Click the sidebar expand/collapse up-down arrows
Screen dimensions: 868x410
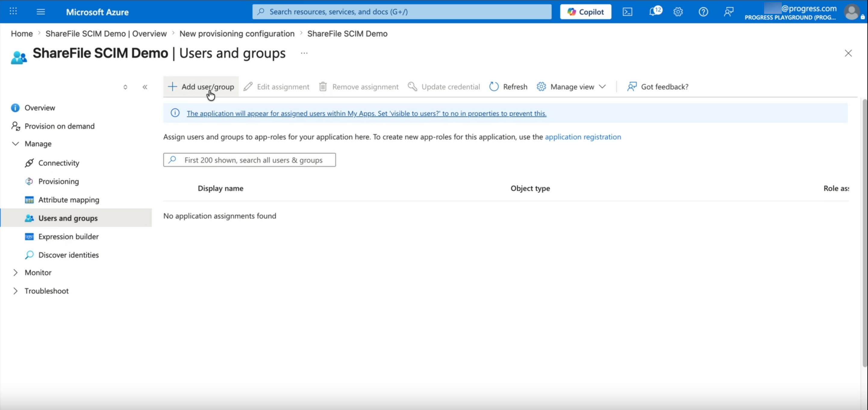click(x=125, y=87)
